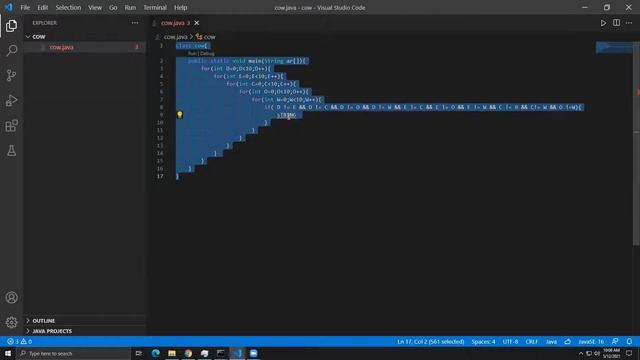Open the Search view in activity bar
Viewport: 640px width, 360px height.
(x=11, y=51)
